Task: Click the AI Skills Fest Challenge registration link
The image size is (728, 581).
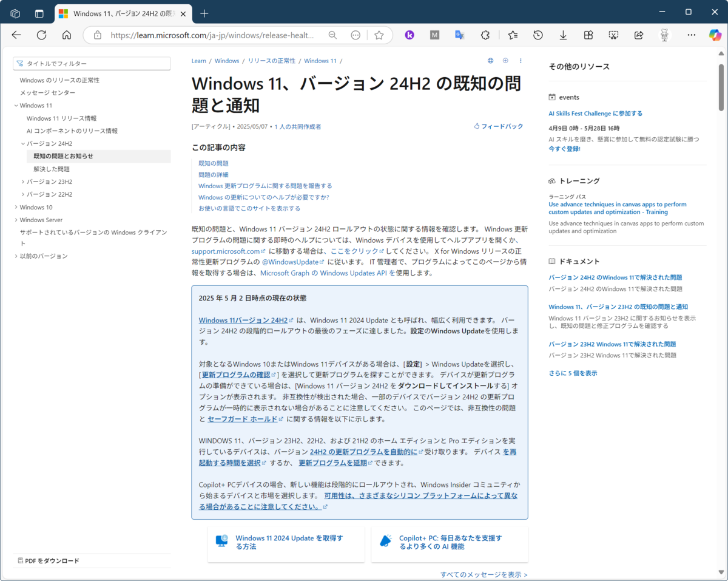Action: pos(595,113)
